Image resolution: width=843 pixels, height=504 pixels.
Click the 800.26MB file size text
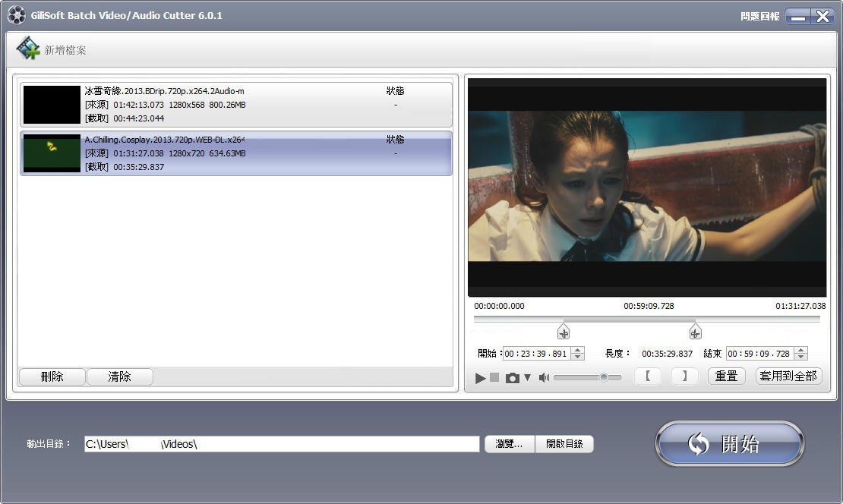coord(227,105)
